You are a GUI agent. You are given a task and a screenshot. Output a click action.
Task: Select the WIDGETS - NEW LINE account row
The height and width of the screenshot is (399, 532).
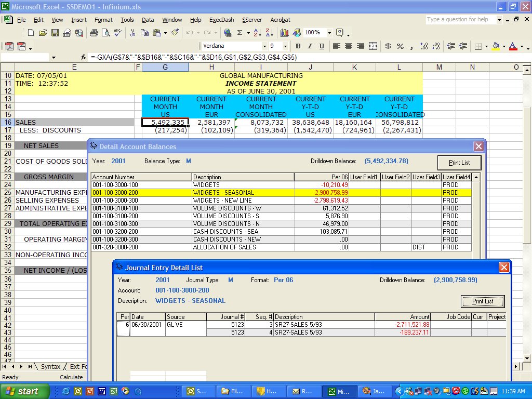coord(281,200)
